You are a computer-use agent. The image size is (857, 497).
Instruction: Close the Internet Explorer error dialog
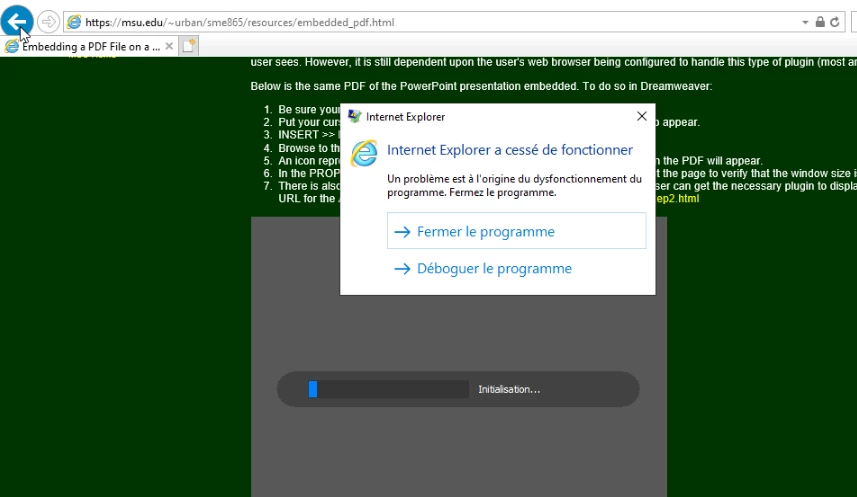[x=642, y=116]
